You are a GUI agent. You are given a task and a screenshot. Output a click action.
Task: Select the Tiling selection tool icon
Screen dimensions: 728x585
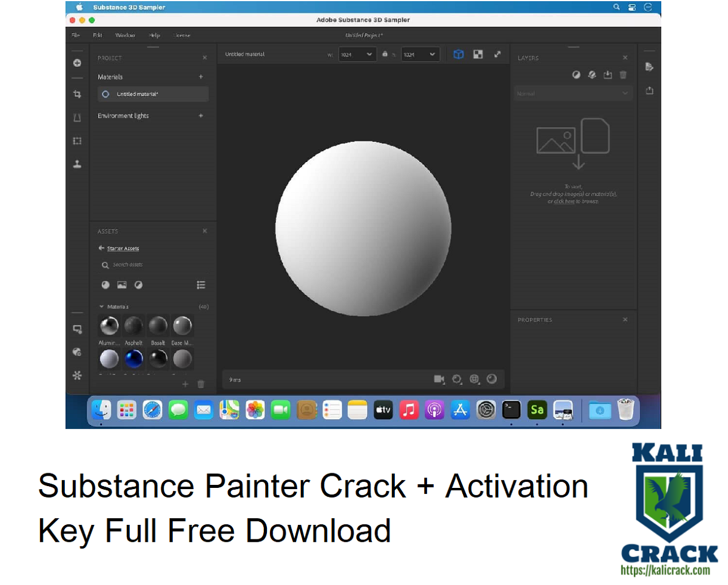coord(77,141)
